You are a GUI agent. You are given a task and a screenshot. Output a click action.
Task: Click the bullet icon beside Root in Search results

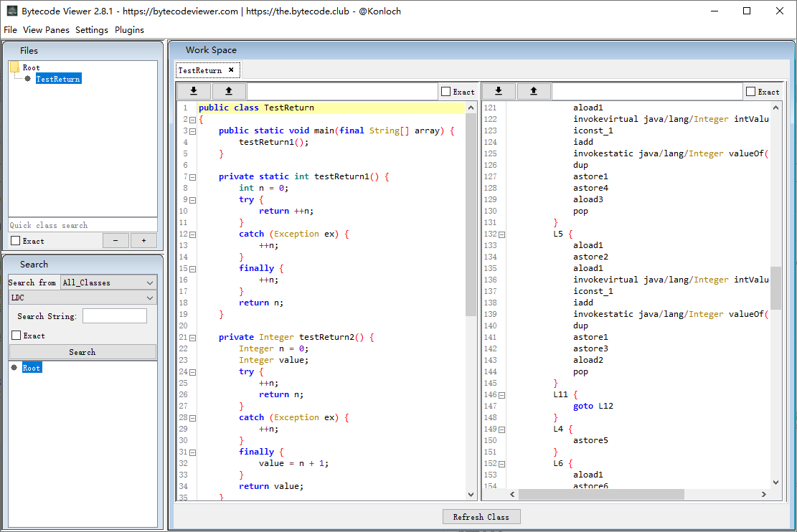pos(14,367)
